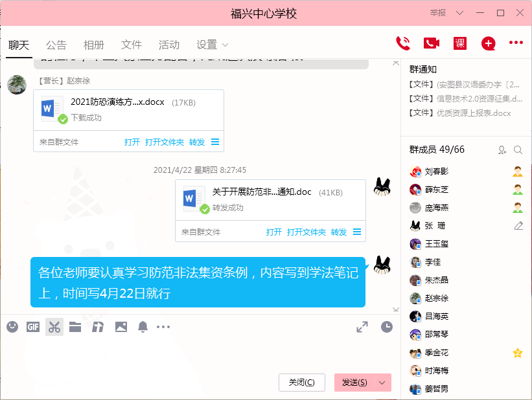Start a group voice call
532x400 pixels.
pos(403,43)
